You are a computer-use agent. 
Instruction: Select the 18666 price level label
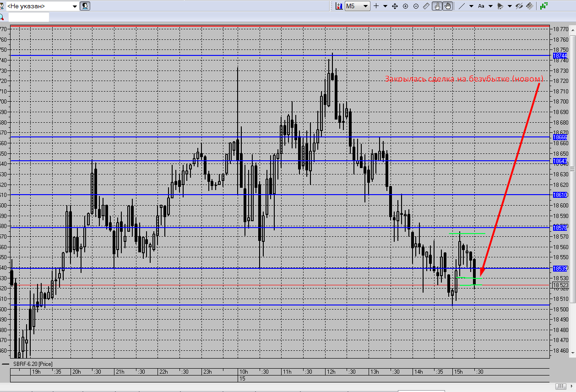click(x=560, y=137)
